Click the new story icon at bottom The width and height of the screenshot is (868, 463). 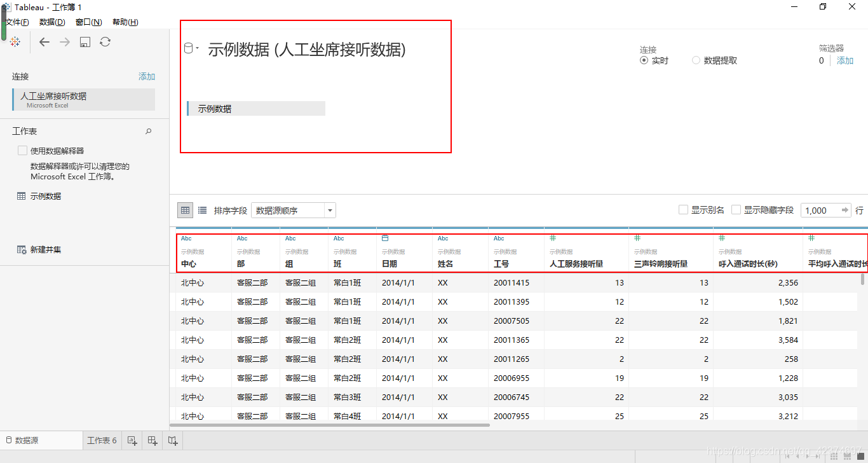coord(173,440)
